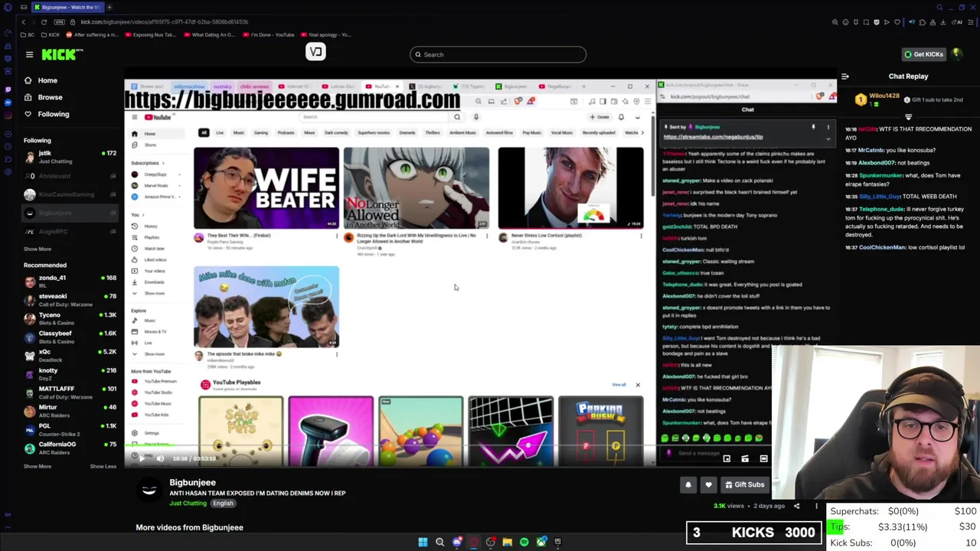Click the browser zoom magnifier icon
Image resolution: width=980 pixels, height=551 pixels.
click(835, 22)
